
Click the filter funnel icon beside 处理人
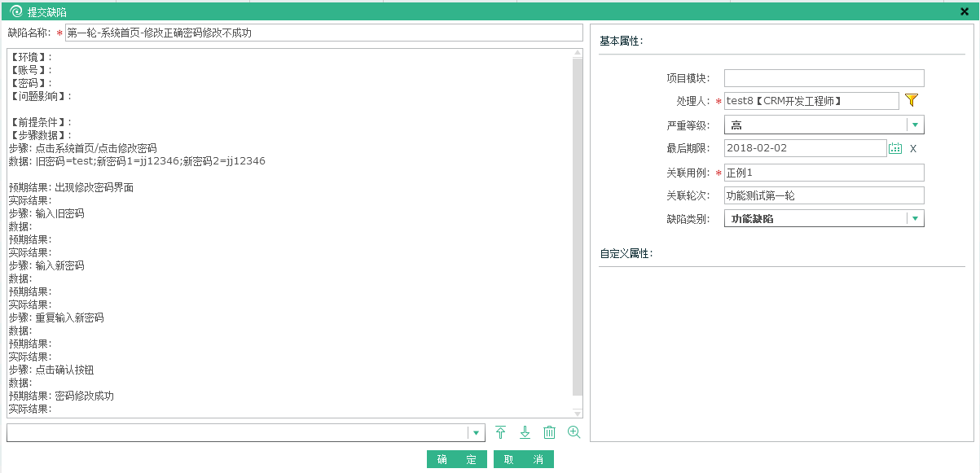(912, 100)
